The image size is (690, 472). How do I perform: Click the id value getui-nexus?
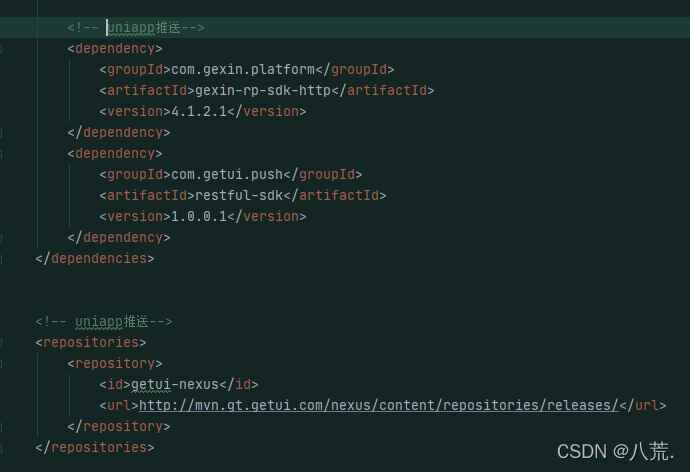click(175, 384)
